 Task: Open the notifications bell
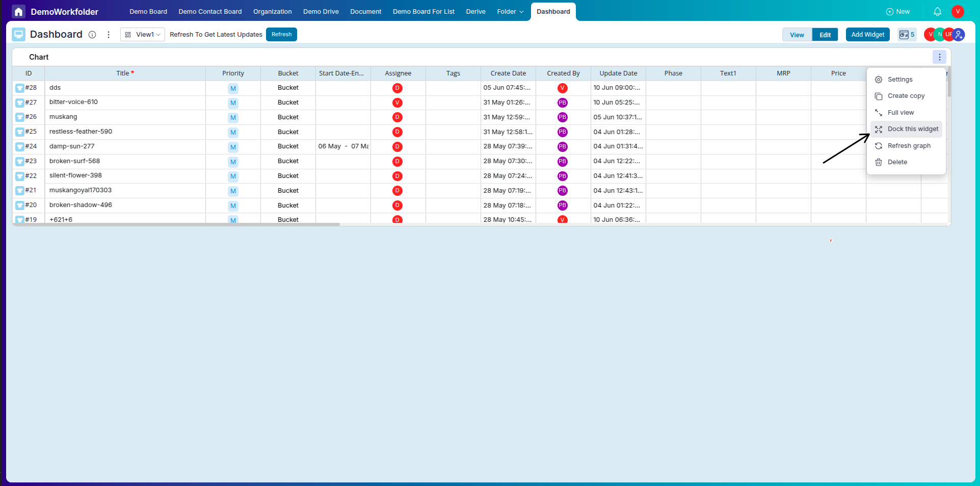coord(937,11)
